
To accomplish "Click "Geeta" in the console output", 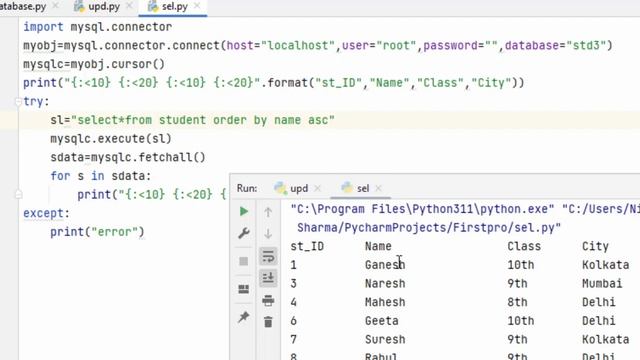I will click(382, 321).
